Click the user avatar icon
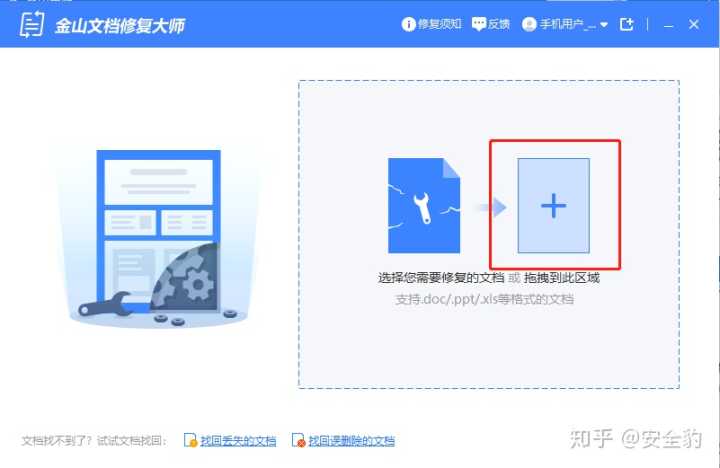This screenshot has width=720, height=468. click(x=529, y=24)
